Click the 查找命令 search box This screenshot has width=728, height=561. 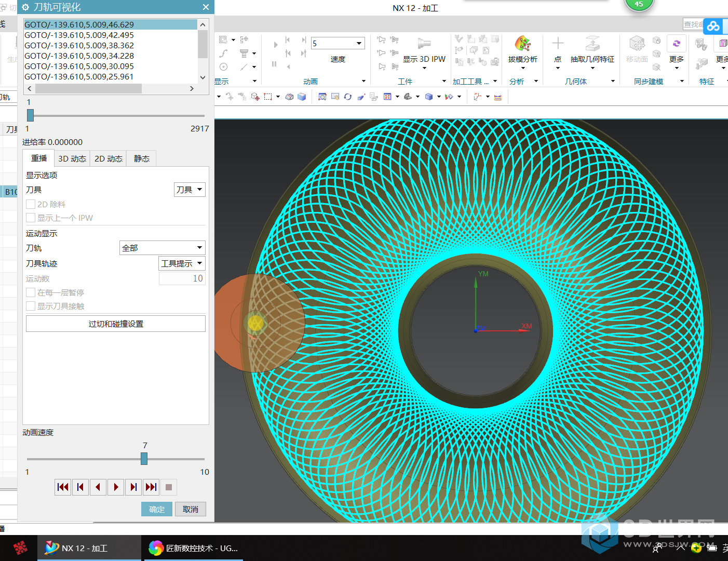693,24
